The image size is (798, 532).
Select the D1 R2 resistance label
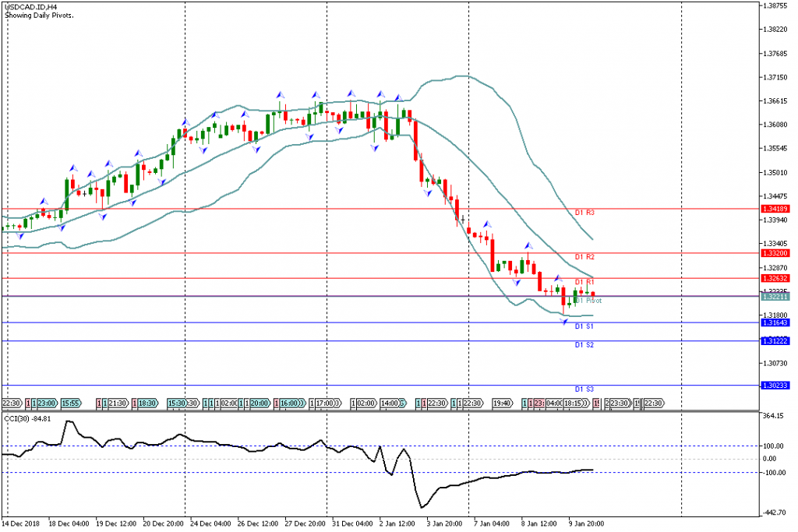(584, 257)
